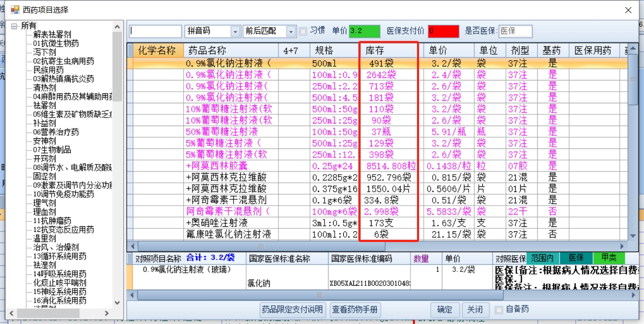Toggle the 自备药 checkbox
This screenshot has height=324, width=644.
[x=499, y=309]
